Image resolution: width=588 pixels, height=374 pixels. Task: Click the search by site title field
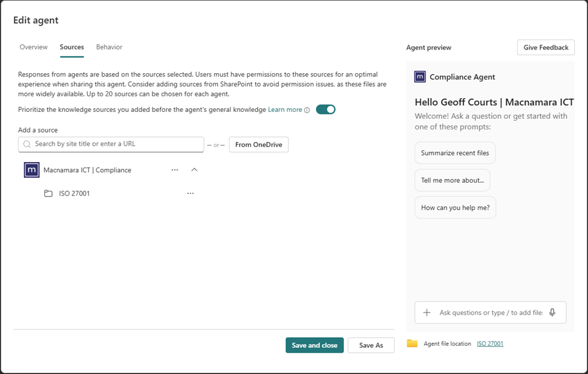point(111,144)
